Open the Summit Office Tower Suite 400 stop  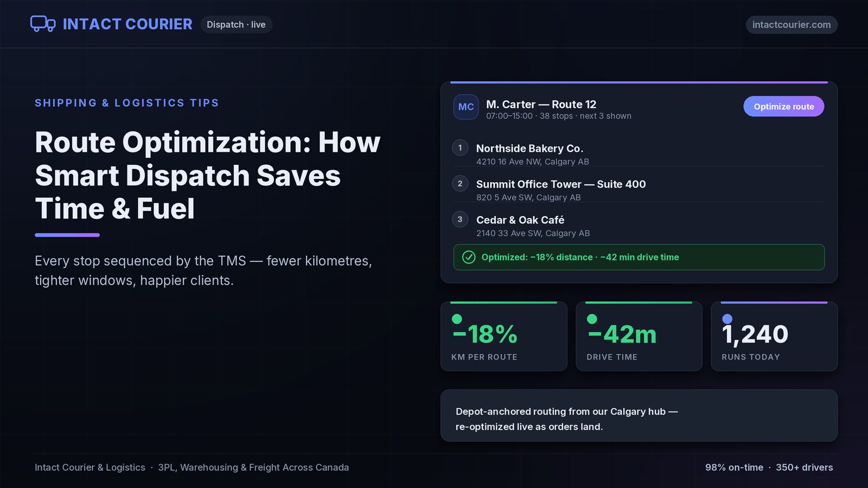tap(639, 190)
